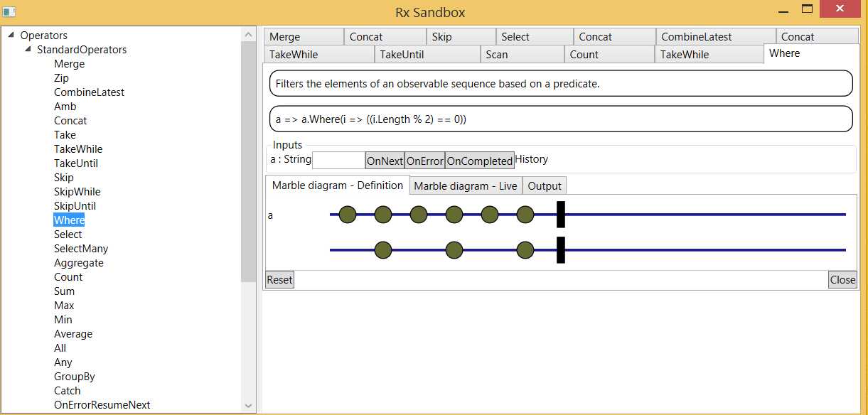
Task: Select the Take operator
Action: coord(65,135)
